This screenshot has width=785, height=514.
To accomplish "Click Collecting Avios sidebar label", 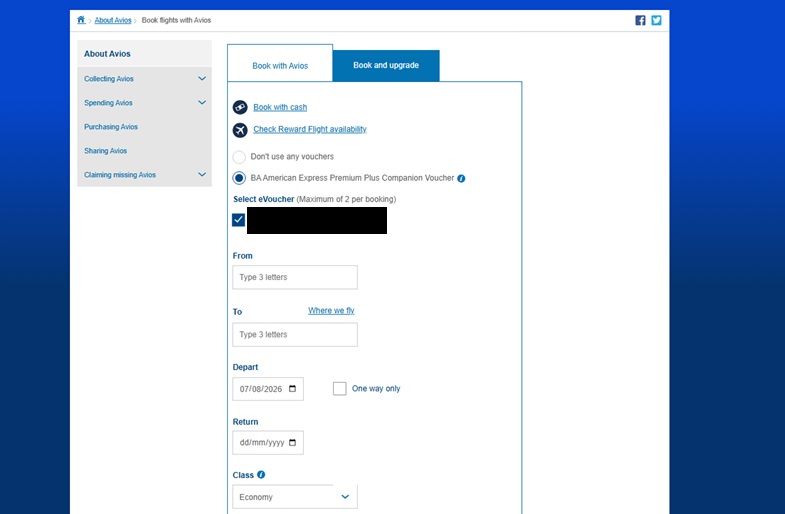I will click(x=109, y=79).
